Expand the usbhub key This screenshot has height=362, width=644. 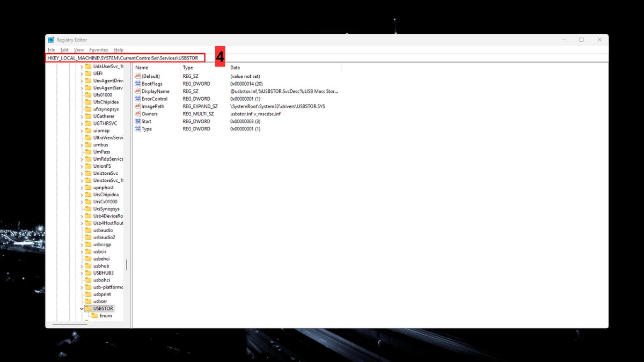[x=82, y=266]
